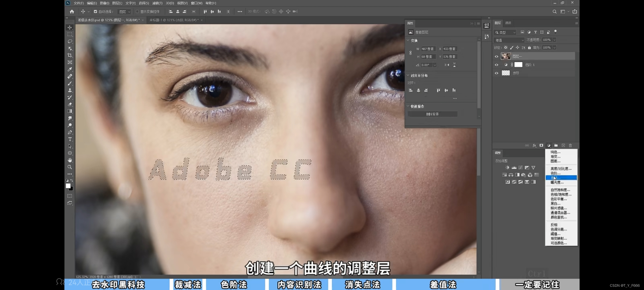Click the foreground white color swatch

pyautogui.click(x=68, y=186)
